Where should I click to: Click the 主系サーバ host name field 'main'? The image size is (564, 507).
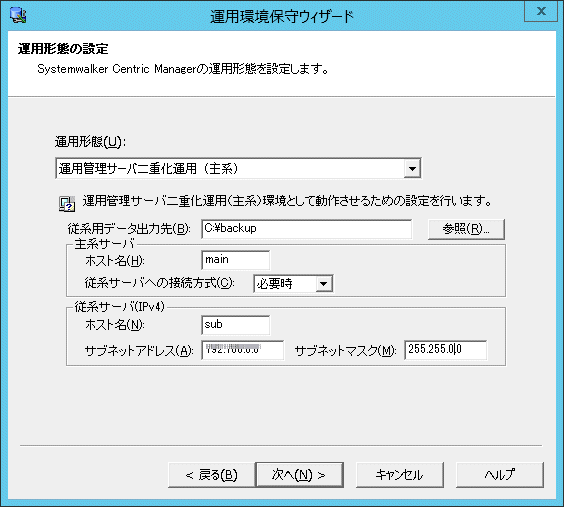(x=235, y=260)
